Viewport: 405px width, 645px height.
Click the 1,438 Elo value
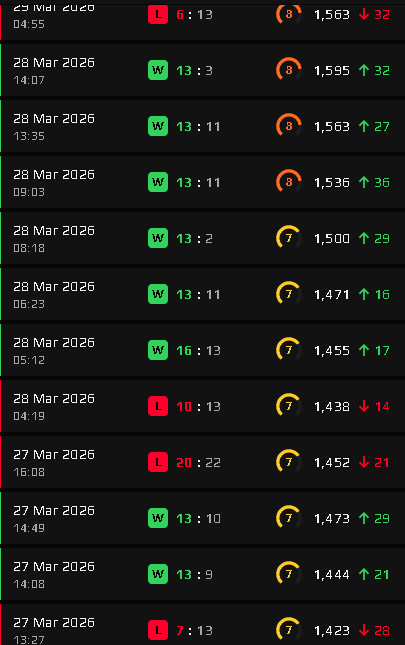coord(332,407)
